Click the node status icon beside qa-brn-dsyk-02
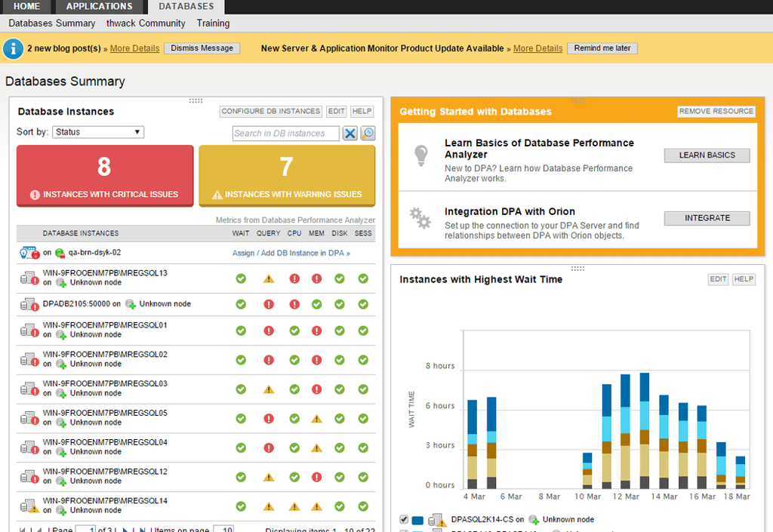 [60, 254]
